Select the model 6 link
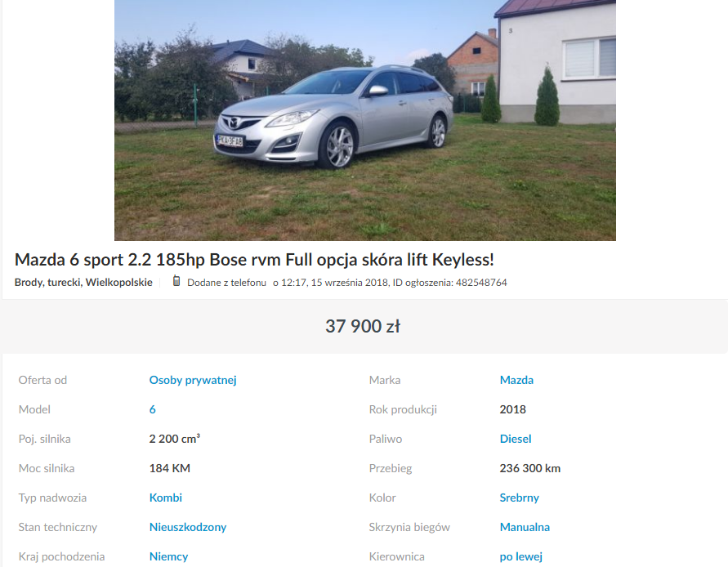The image size is (728, 567). pyautogui.click(x=152, y=409)
